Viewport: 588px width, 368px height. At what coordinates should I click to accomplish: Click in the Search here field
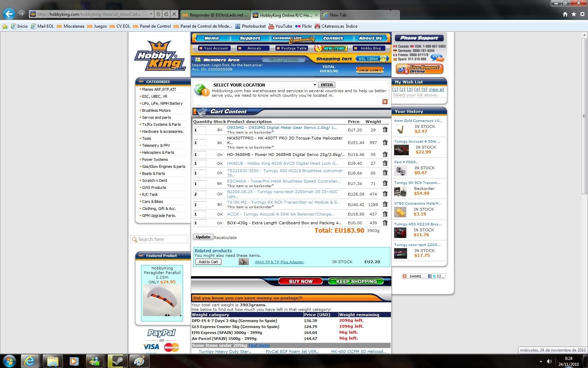[x=159, y=239]
